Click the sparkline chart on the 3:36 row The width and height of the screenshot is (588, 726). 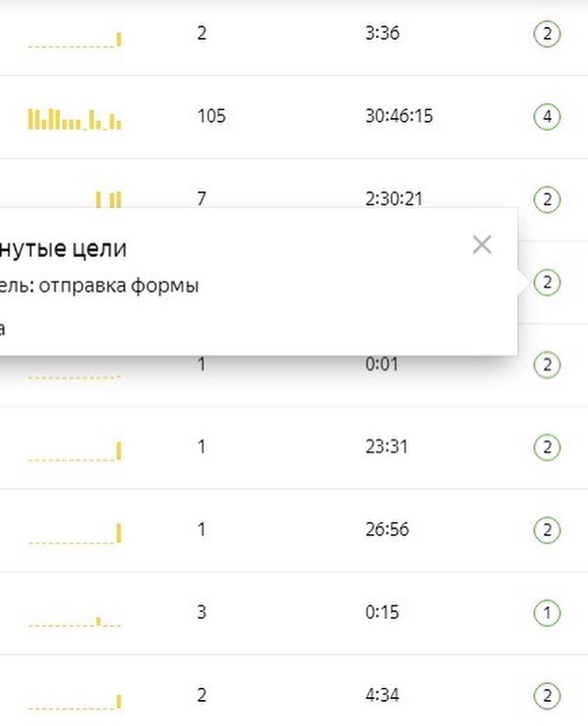pos(76,36)
